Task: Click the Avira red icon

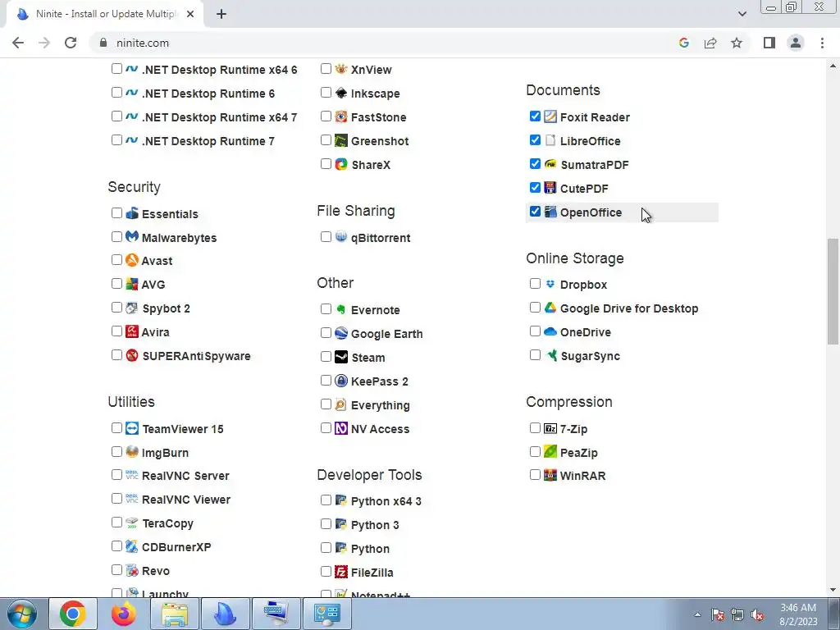Action: 132,331
